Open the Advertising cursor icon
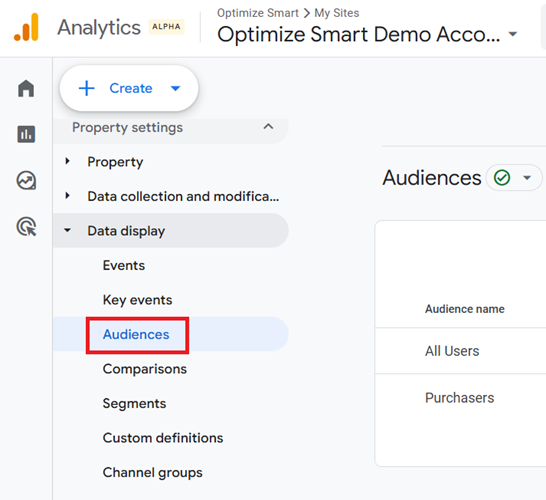Viewport: 546px width, 500px height. [x=26, y=227]
